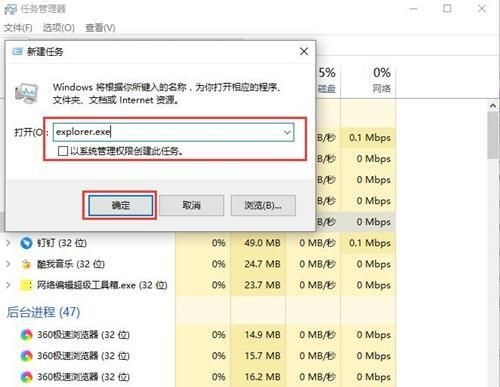Check 以系统管理权限创建此任务 checkbox

click(x=63, y=151)
